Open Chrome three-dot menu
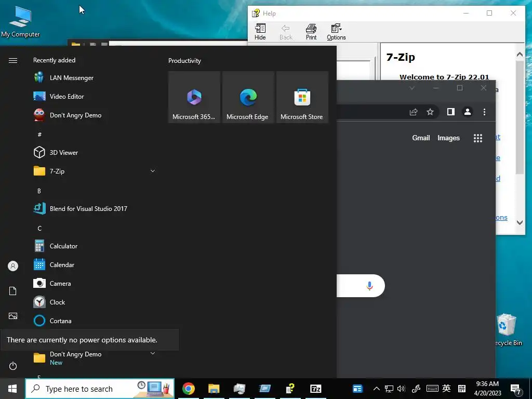Viewport: 532px width, 399px height. coord(485,112)
